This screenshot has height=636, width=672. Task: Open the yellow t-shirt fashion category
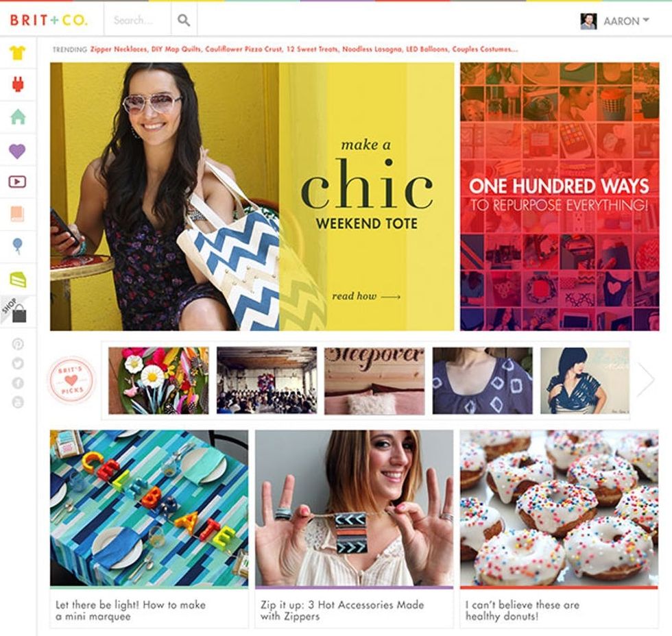click(18, 53)
